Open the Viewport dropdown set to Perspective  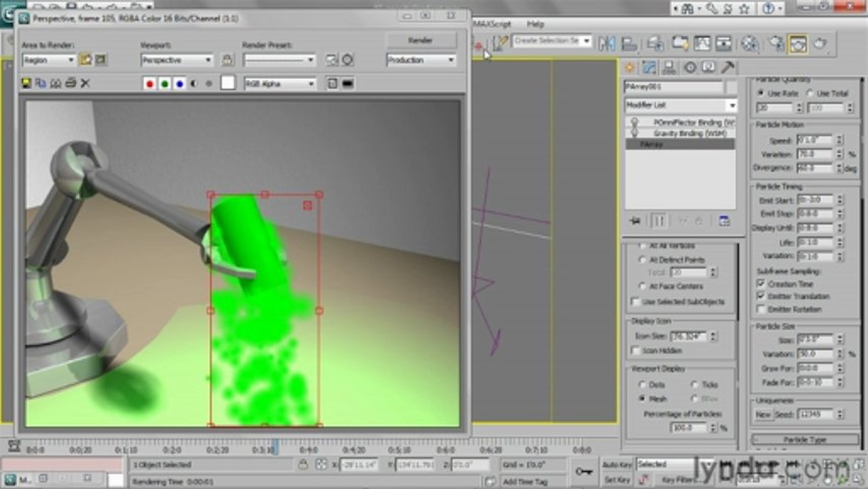[177, 60]
